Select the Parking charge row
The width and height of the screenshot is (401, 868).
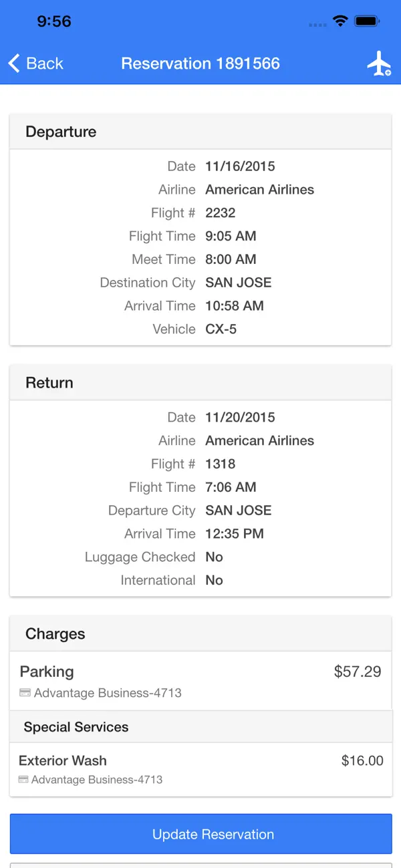200,680
